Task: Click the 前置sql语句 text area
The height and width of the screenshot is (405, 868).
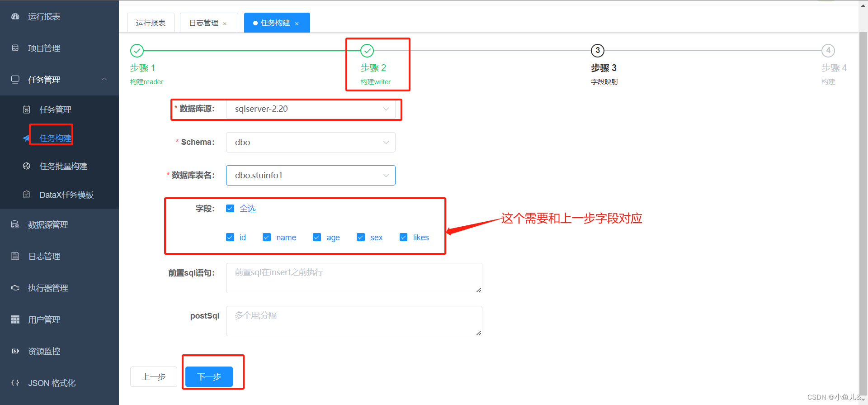Action: pyautogui.click(x=354, y=278)
